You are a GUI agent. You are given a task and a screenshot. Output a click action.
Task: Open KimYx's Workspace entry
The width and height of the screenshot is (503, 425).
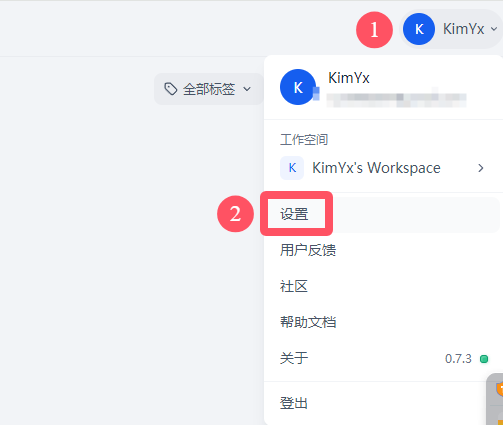pyautogui.click(x=383, y=168)
